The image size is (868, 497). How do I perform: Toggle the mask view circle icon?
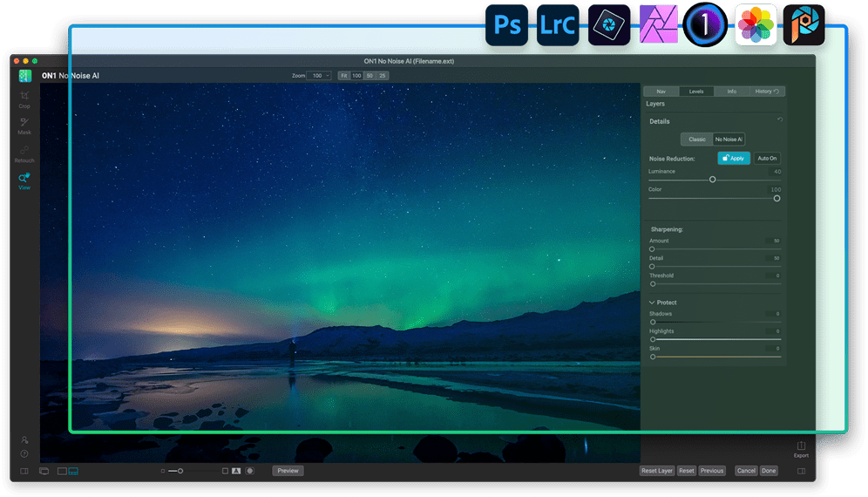[250, 471]
